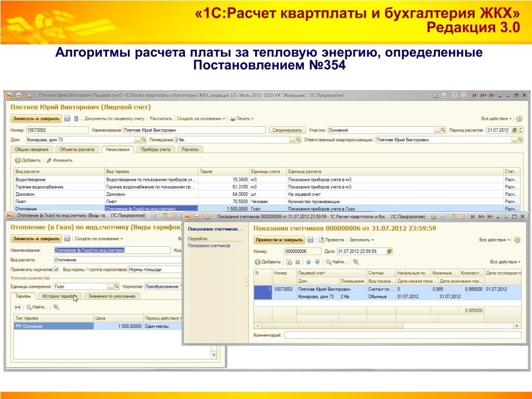Click the red delete X in counter readings toolbar
The height and width of the screenshot is (399, 532).
(298, 262)
